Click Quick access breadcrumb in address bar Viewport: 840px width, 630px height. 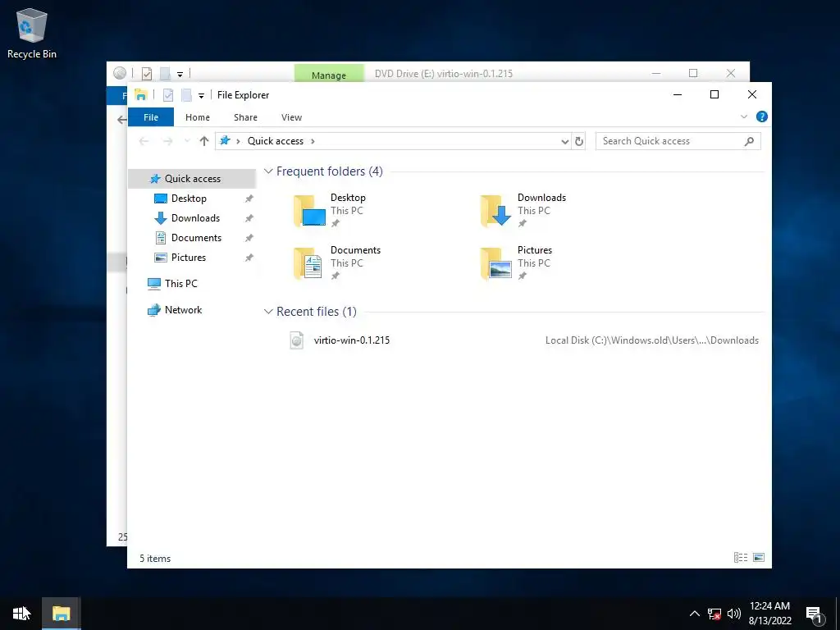point(276,141)
